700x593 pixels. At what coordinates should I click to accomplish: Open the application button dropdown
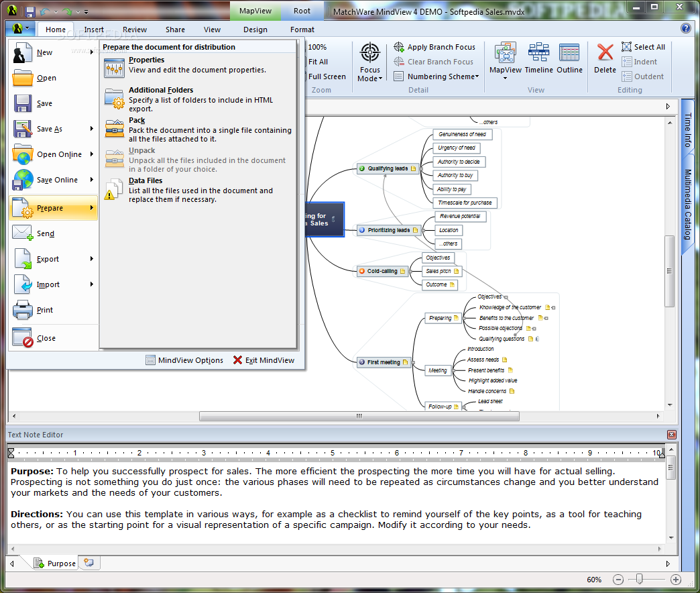20,29
